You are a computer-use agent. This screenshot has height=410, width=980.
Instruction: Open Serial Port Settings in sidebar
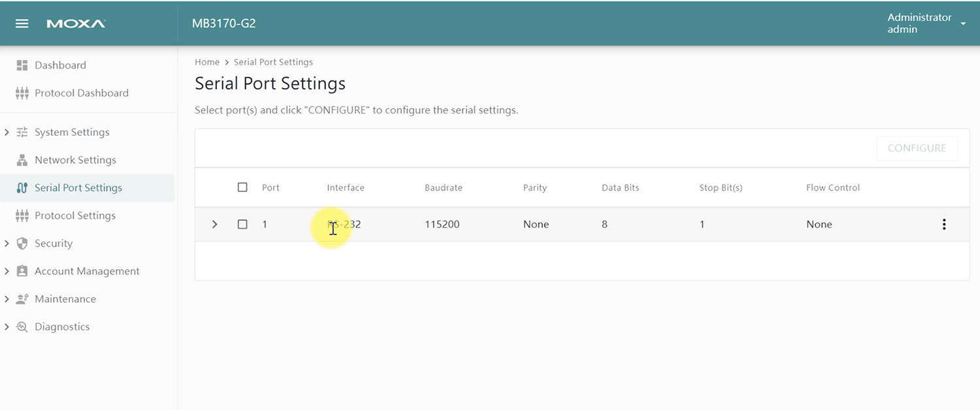point(78,188)
